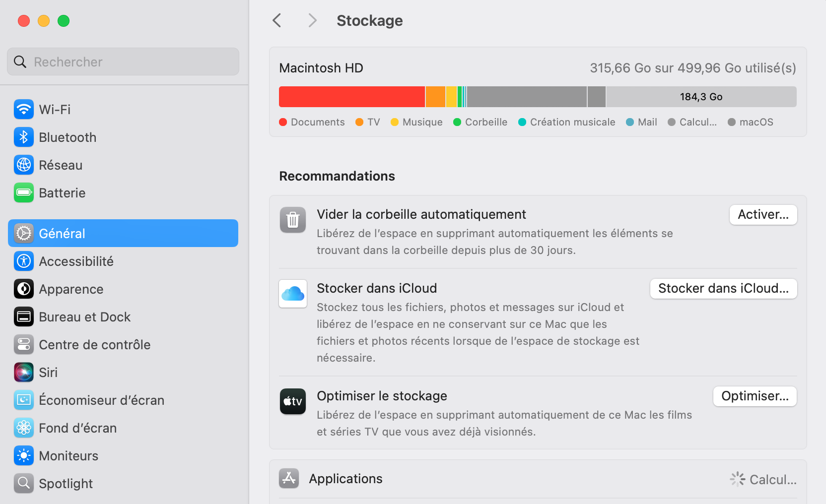Click the orange TV storage bar segment

[x=436, y=97]
